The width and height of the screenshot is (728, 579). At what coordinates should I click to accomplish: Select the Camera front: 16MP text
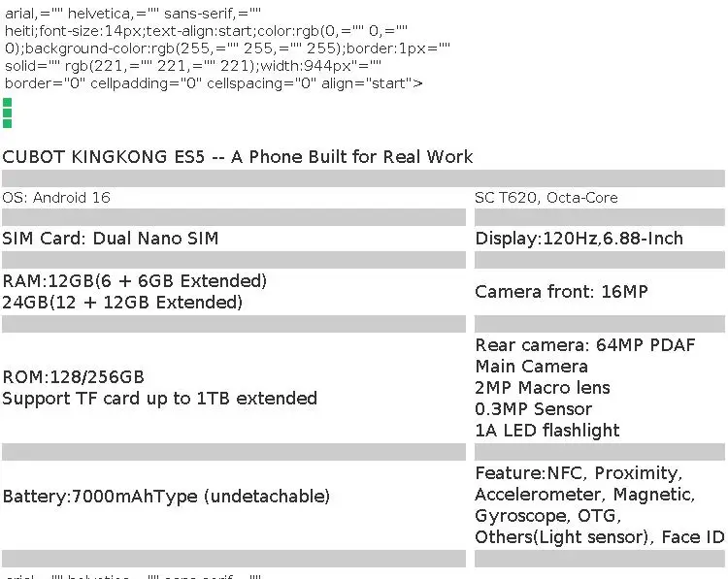click(x=561, y=292)
